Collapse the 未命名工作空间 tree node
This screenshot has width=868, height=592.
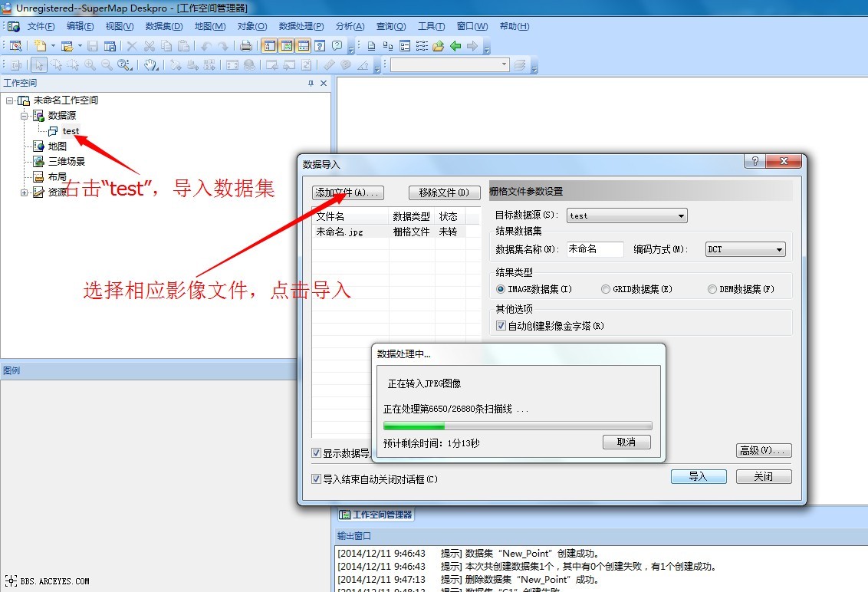(9, 100)
